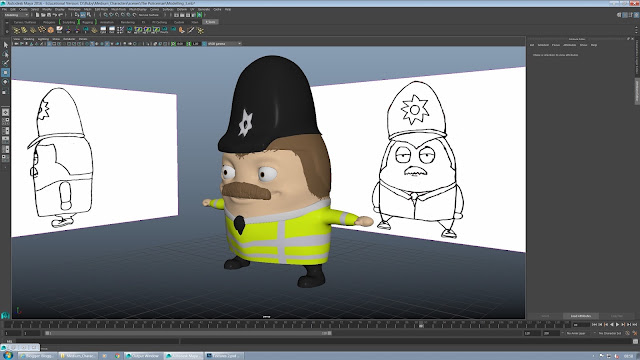640x360 pixels.
Task: Click the Undo arrow in the status line
Action: (x=54, y=15)
